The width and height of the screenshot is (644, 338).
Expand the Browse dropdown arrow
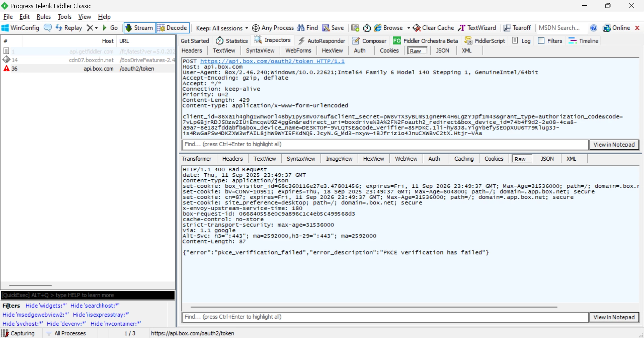coord(409,28)
